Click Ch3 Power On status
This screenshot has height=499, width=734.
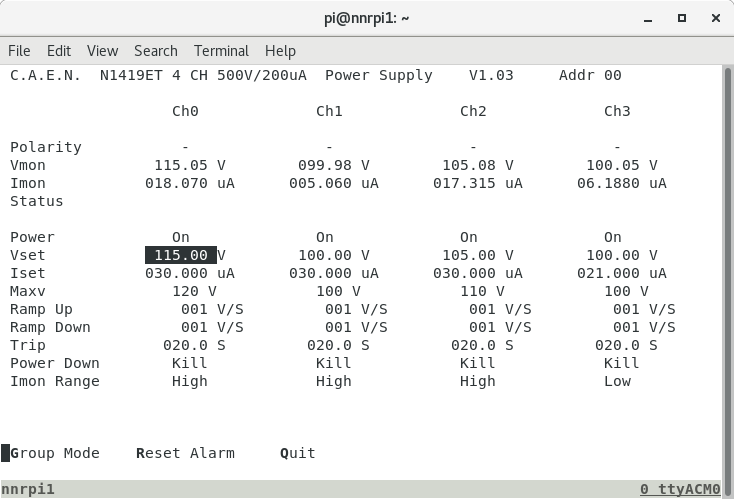(x=613, y=237)
